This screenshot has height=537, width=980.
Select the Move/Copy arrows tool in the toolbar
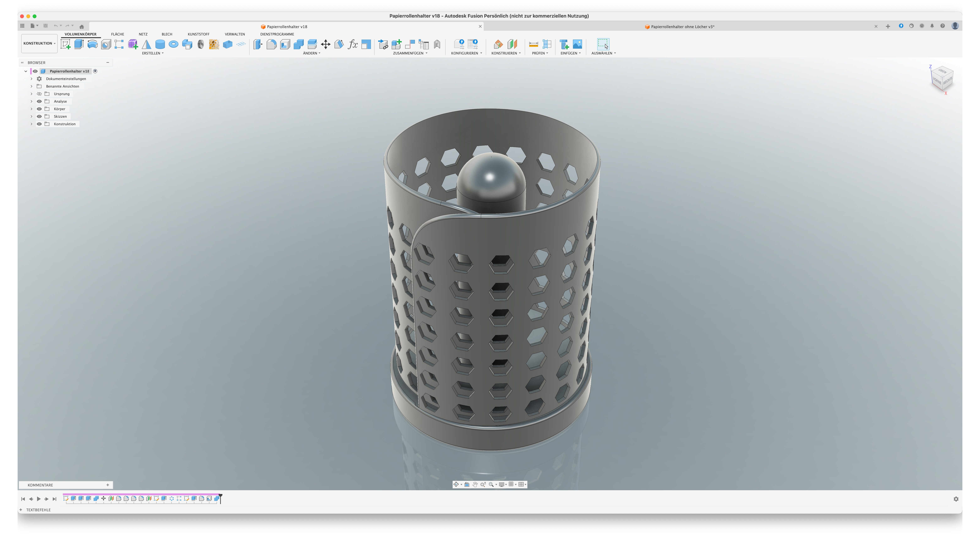pos(326,44)
